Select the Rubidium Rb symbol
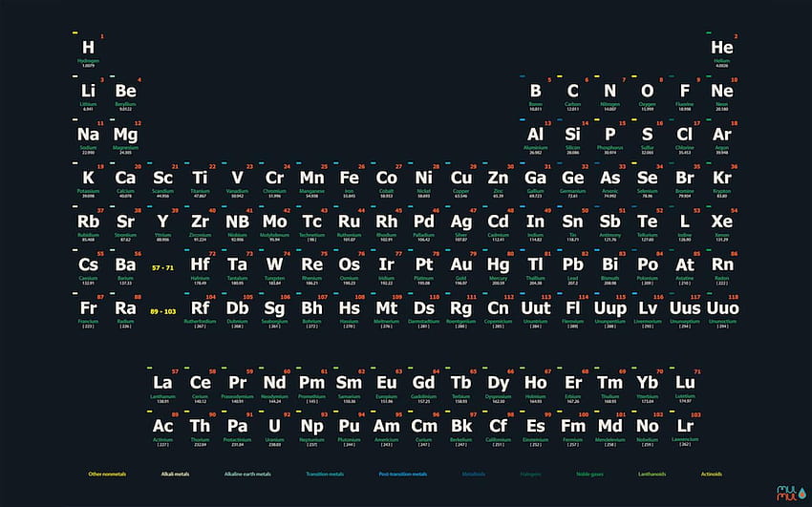The width and height of the screenshot is (812, 507). pyautogui.click(x=89, y=222)
